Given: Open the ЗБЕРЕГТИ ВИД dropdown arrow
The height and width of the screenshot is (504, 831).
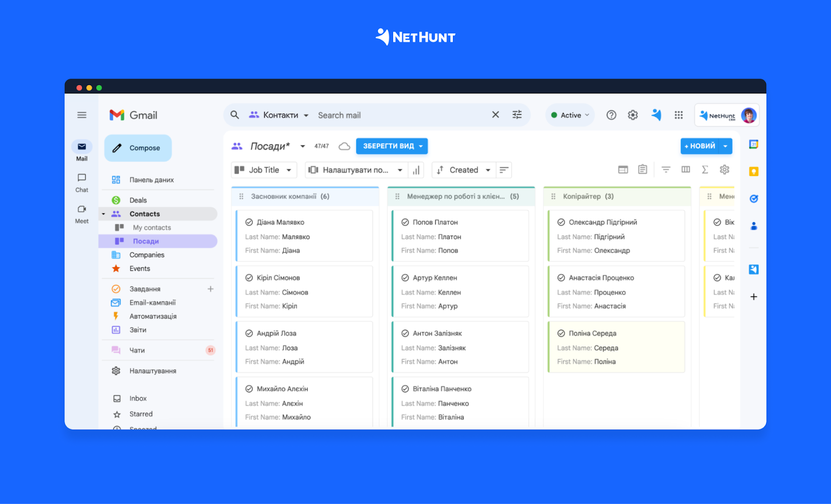Looking at the screenshot, I should pos(421,146).
